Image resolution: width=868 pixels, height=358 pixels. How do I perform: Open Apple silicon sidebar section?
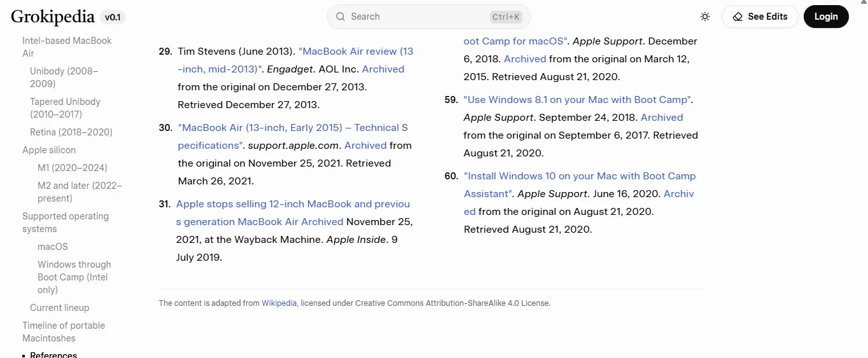[49, 150]
